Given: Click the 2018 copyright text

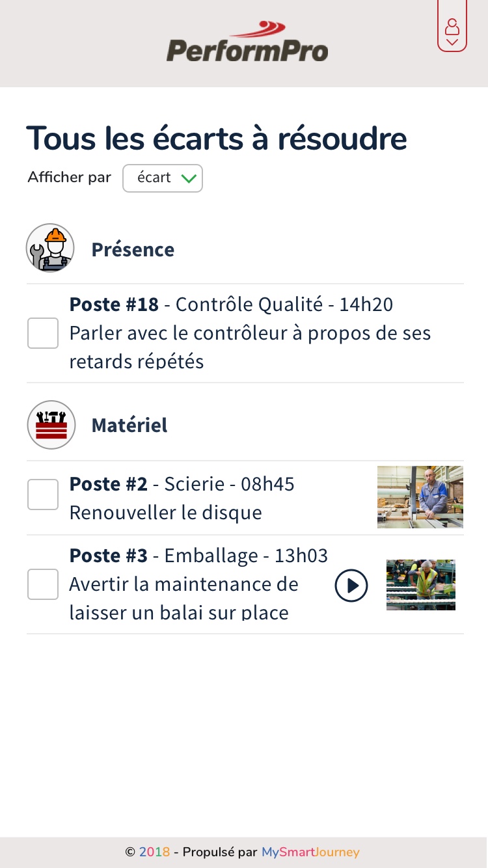Looking at the screenshot, I should click(154, 852).
